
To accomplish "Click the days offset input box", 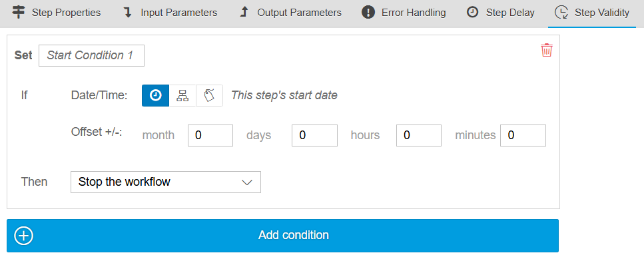I will point(314,135).
